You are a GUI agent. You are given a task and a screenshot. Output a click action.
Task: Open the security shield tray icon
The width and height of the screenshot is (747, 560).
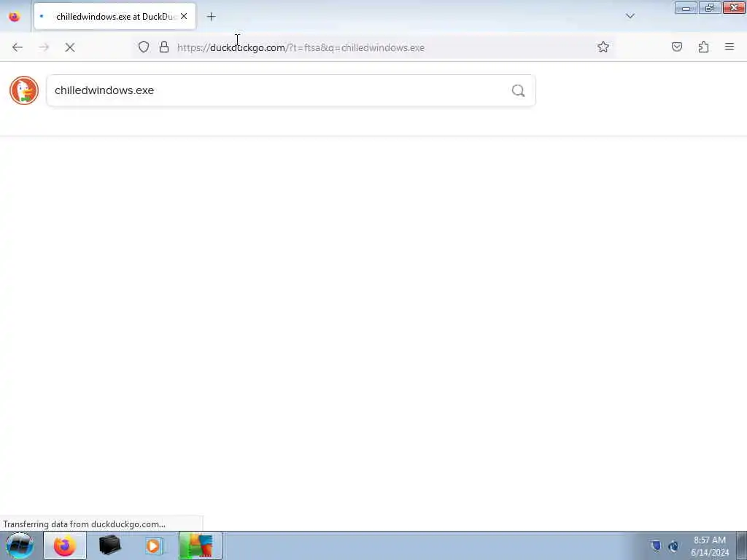[656, 545]
